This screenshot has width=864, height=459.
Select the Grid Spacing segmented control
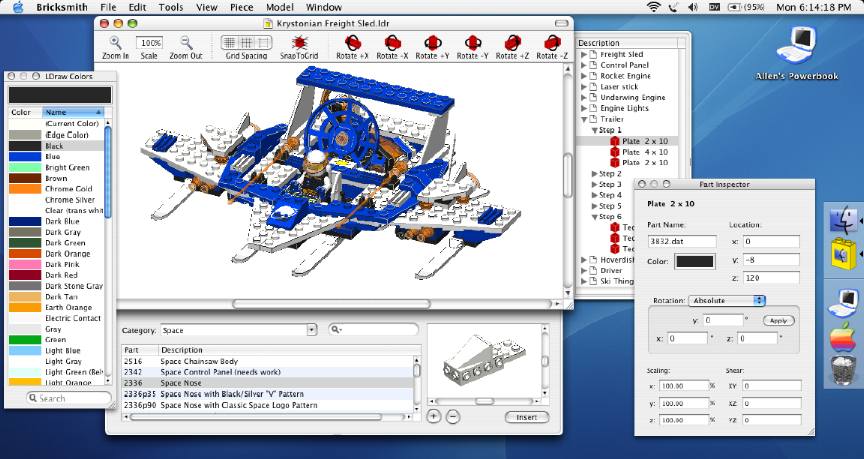click(x=245, y=43)
